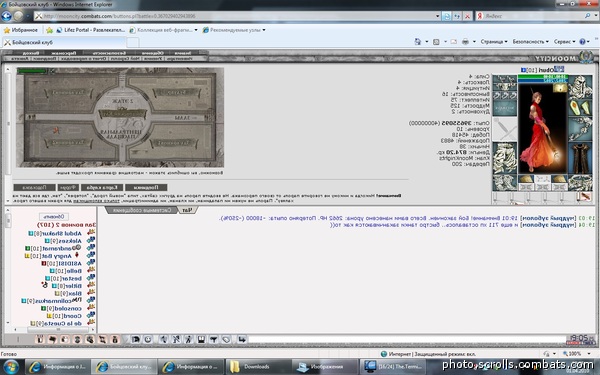600x375 pixels.
Task: Click the funnel-shaped icon in chat toolbar
Action: [214, 339]
